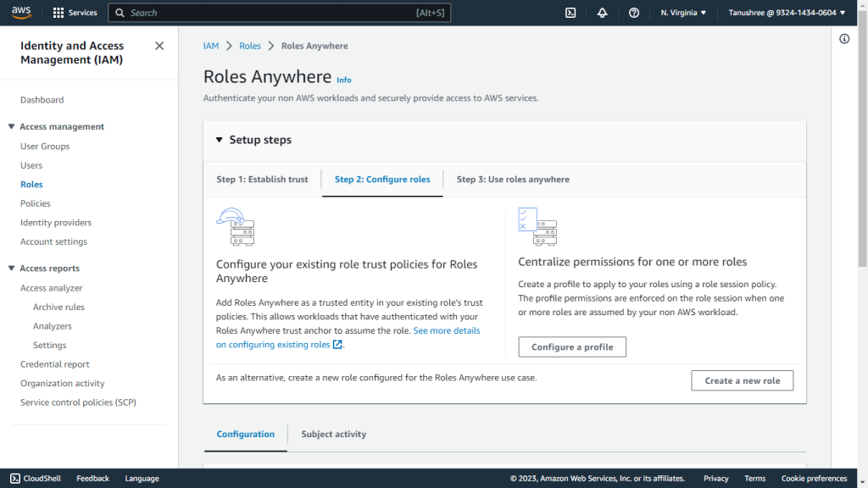
Task: Select the Step 2: Configure roles tab
Action: pos(382,180)
